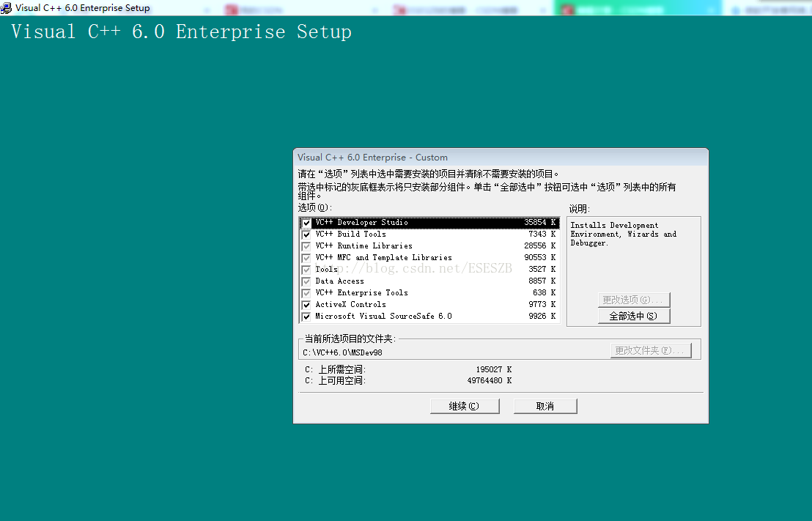Click the 选项(O) list label
Image resolution: width=812 pixels, height=521 pixels.
pyautogui.click(x=314, y=207)
